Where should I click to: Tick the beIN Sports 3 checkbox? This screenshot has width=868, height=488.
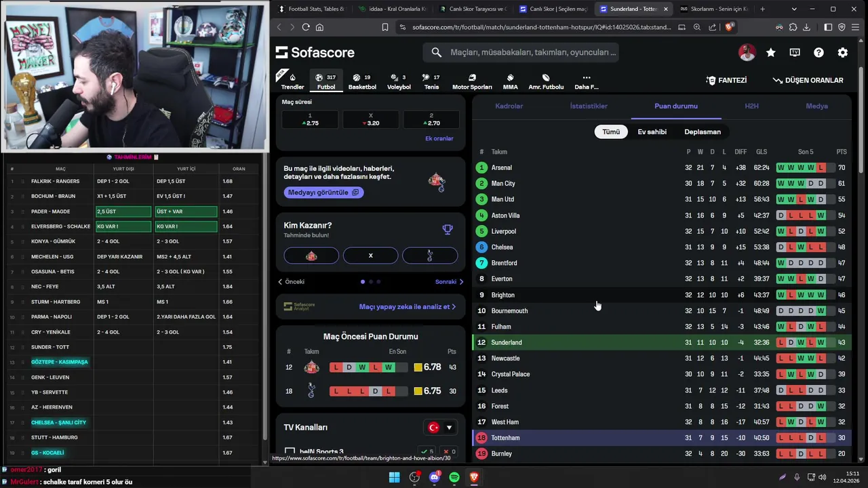pos(290,451)
